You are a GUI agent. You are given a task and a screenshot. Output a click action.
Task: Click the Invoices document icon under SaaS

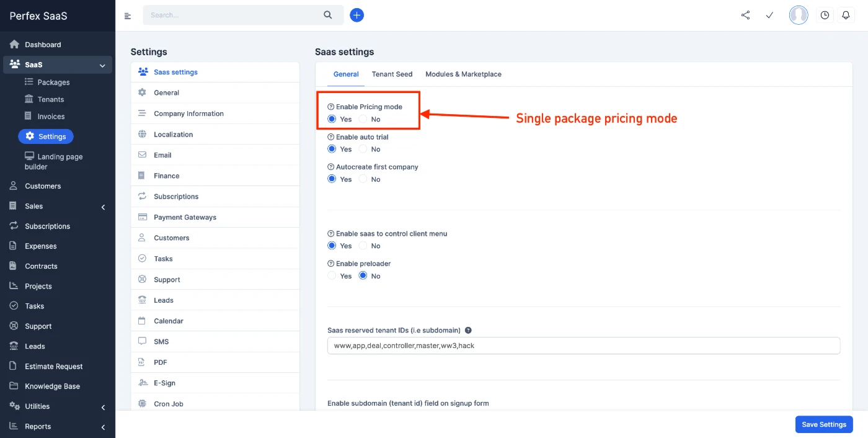28,116
